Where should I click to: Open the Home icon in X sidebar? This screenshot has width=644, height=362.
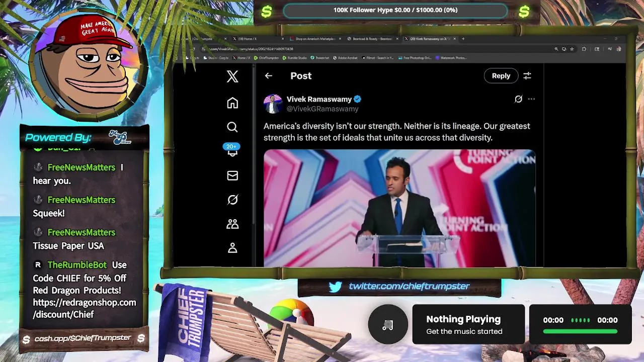(232, 103)
